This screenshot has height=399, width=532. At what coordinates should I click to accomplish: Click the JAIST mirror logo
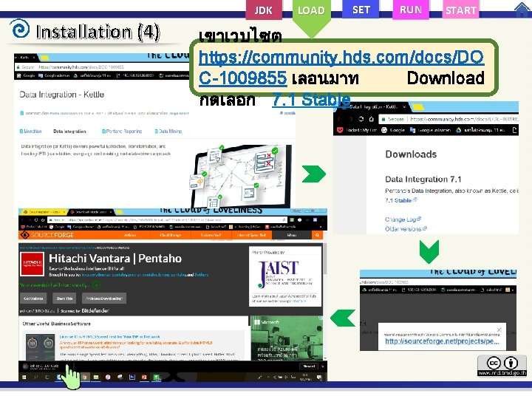(285, 273)
